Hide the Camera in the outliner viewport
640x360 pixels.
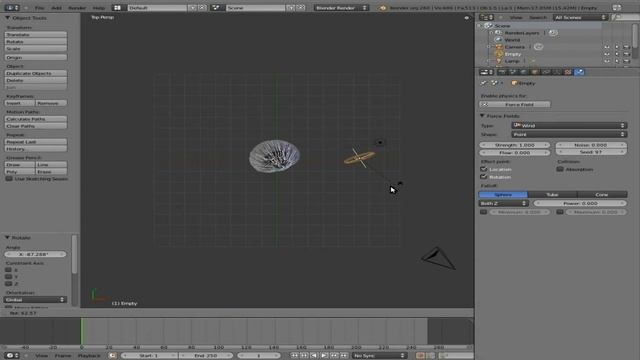[x=607, y=47]
